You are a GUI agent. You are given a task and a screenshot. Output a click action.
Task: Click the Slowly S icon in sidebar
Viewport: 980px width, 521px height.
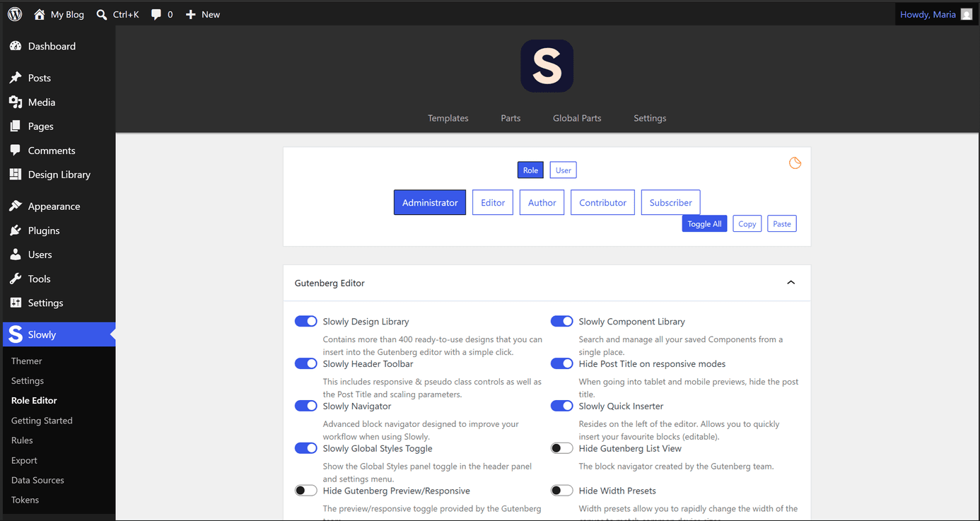[x=16, y=334]
